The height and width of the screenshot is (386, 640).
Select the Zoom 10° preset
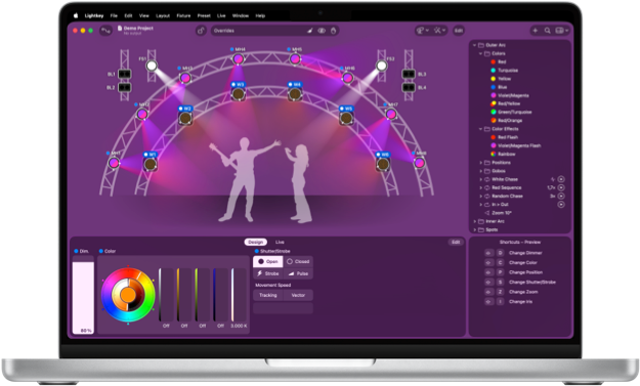[498, 213]
